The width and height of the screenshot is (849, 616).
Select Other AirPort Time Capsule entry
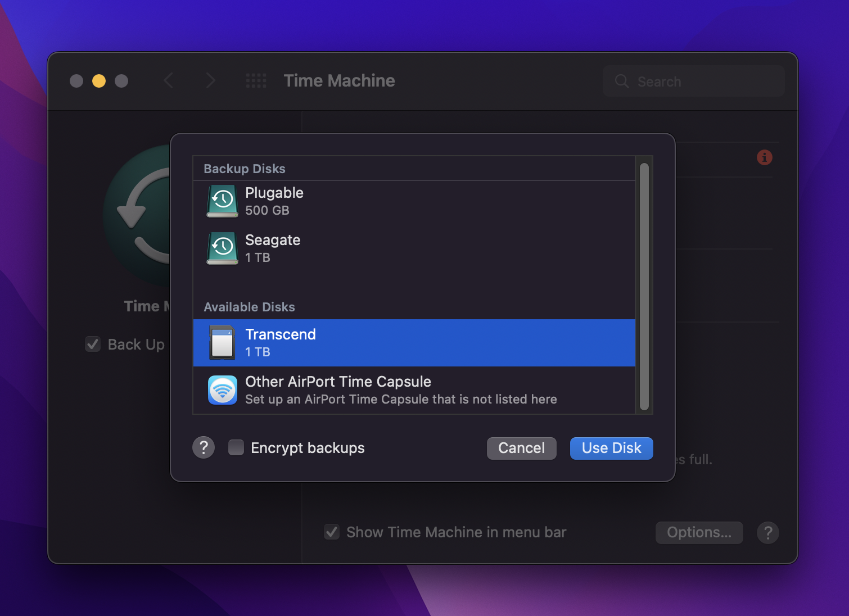pyautogui.click(x=394, y=389)
